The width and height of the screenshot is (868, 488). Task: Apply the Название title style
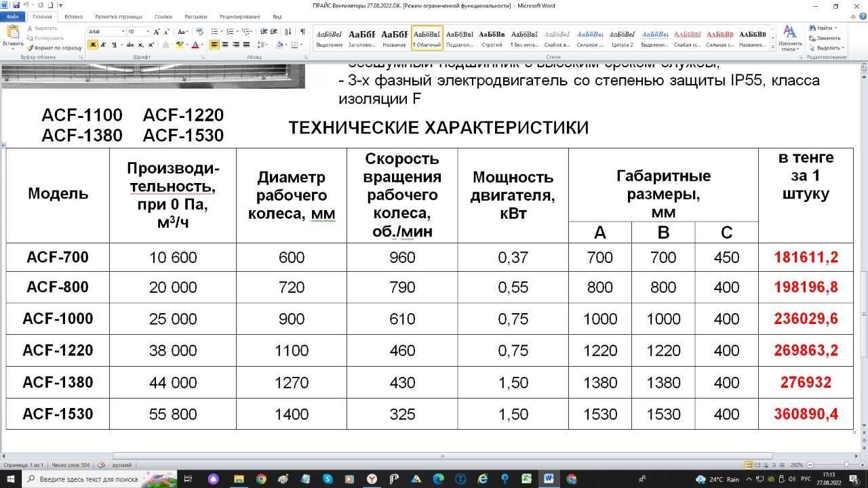tap(394, 38)
